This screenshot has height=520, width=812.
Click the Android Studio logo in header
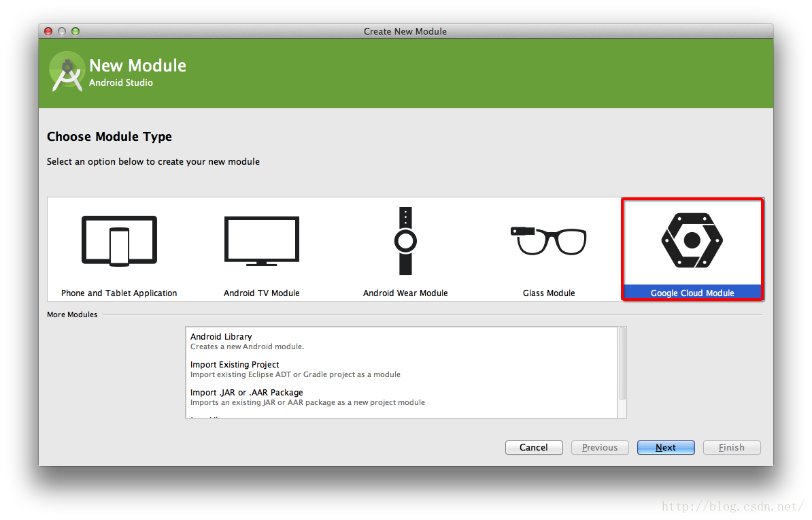(67, 72)
